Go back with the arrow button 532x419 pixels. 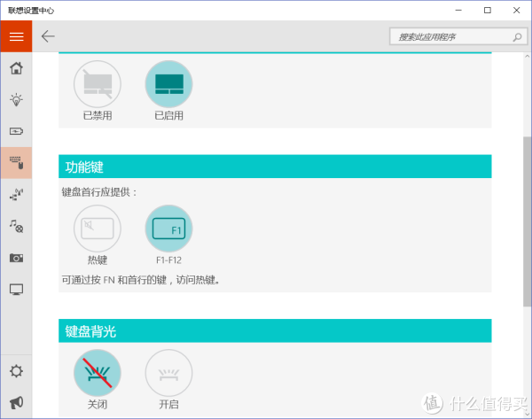[x=48, y=36]
